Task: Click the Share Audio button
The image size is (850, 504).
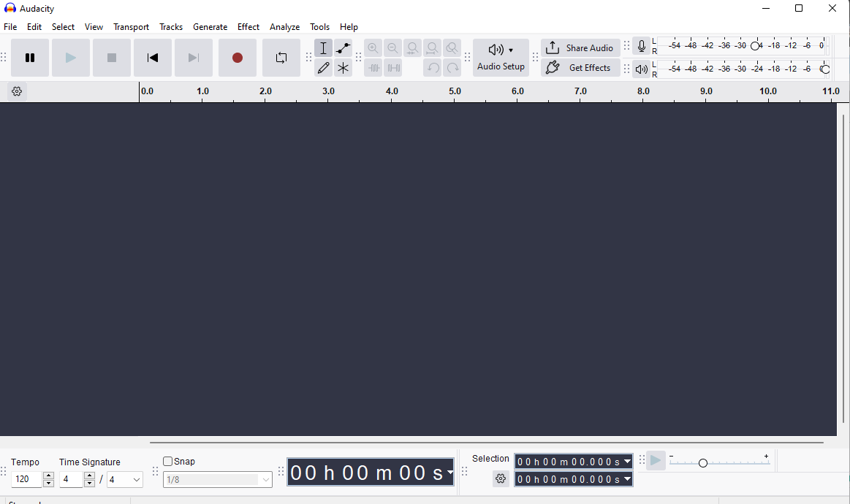Action: pos(580,47)
